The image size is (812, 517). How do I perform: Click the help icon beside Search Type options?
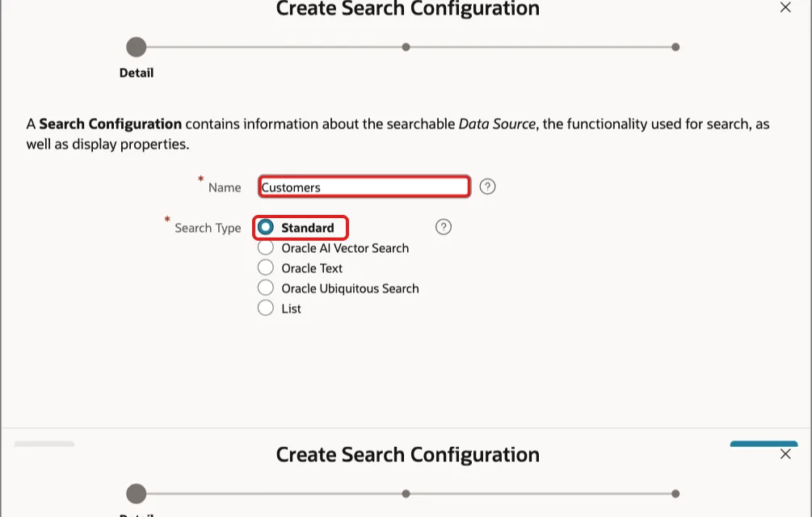(444, 227)
